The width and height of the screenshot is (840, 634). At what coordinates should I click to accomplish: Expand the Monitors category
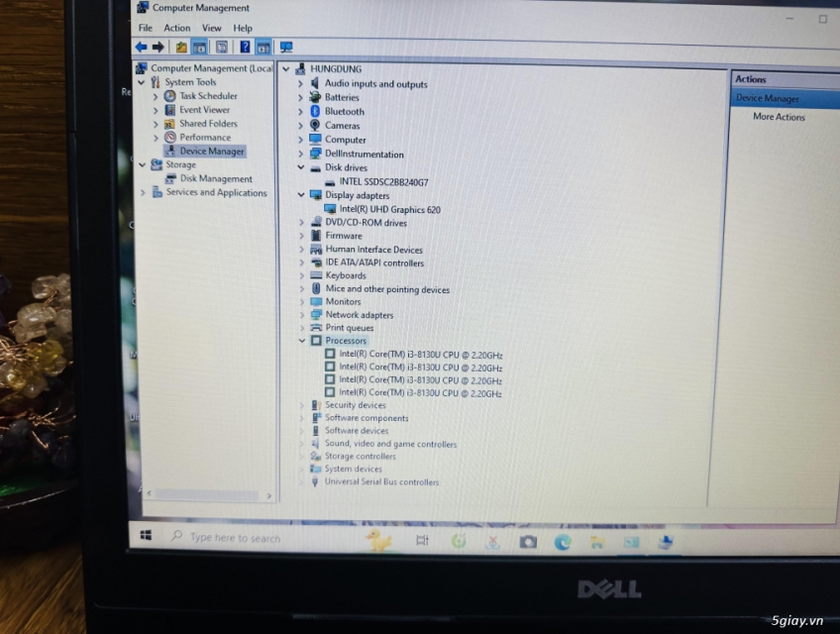[302, 301]
